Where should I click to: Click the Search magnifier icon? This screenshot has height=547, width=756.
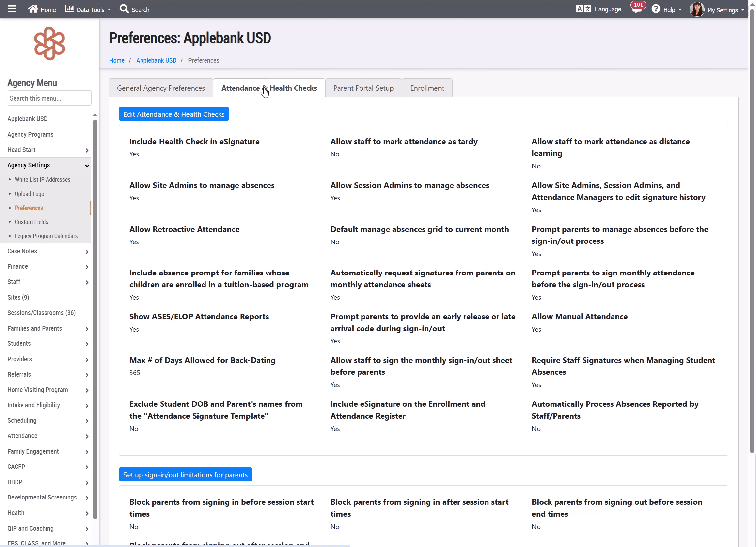124,9
